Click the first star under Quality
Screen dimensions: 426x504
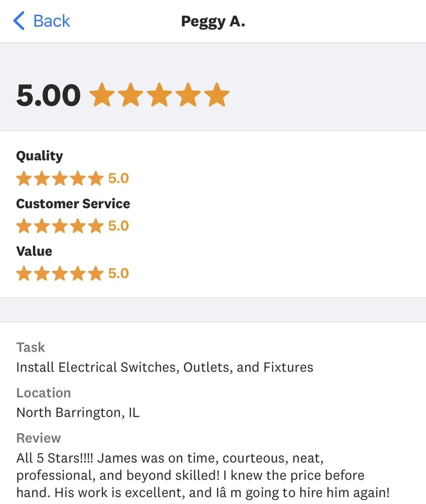(24, 178)
